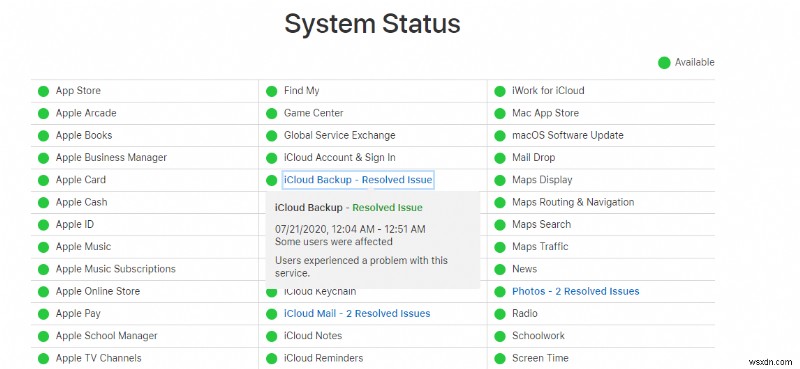Click status dot beside iCloud Notes
800x369 pixels.
click(x=271, y=336)
